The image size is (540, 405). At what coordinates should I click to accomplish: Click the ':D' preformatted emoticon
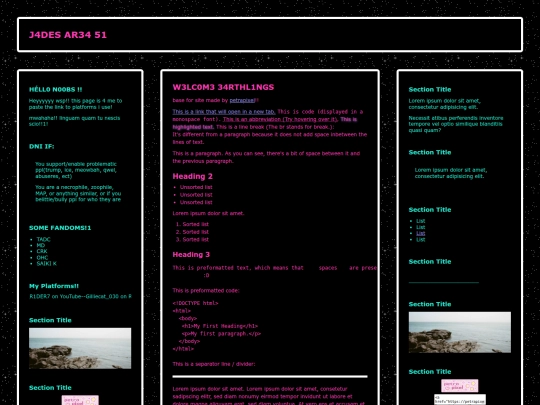click(x=206, y=275)
